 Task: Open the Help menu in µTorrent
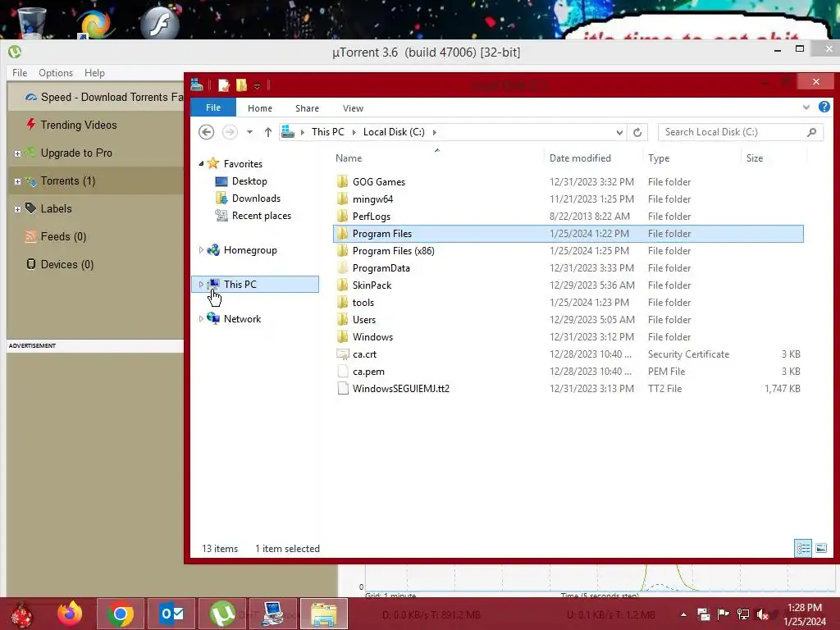94,72
